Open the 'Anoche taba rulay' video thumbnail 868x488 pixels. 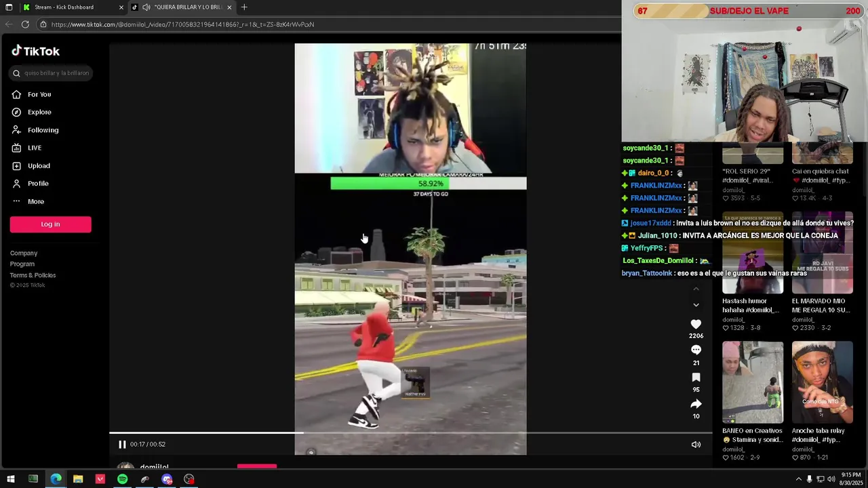click(823, 382)
